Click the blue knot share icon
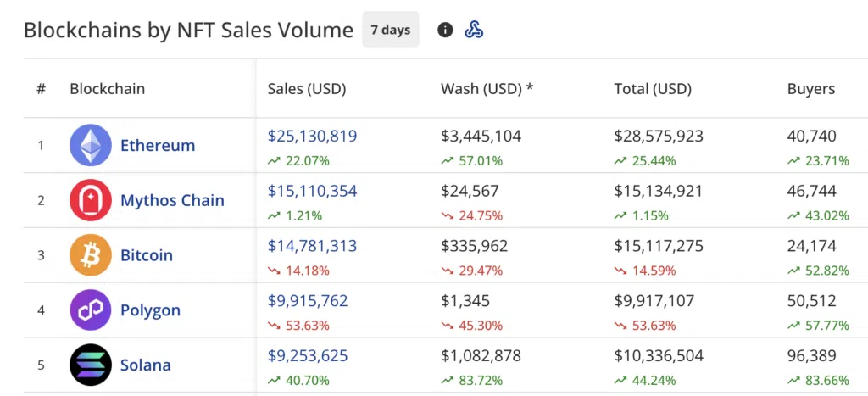Image resolution: width=868 pixels, height=396 pixels. pyautogui.click(x=474, y=30)
